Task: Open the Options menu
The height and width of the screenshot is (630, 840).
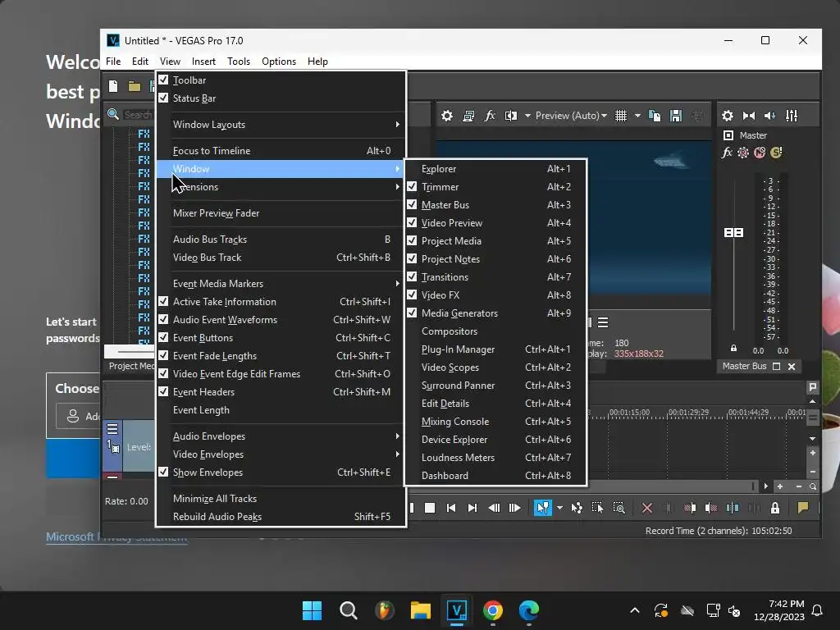Action: (x=279, y=62)
